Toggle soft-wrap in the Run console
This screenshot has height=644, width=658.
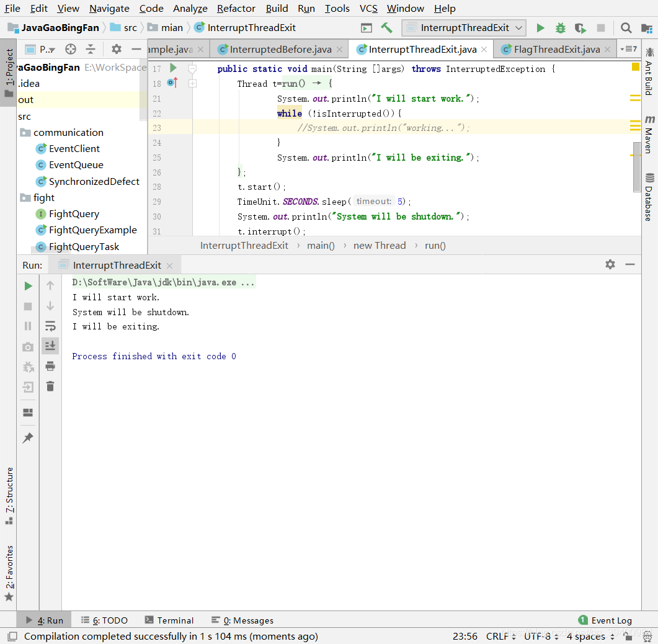coord(50,326)
